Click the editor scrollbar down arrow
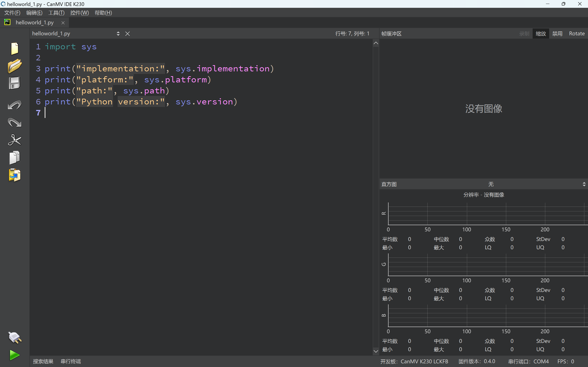Image resolution: width=588 pixels, height=367 pixels. [376, 351]
